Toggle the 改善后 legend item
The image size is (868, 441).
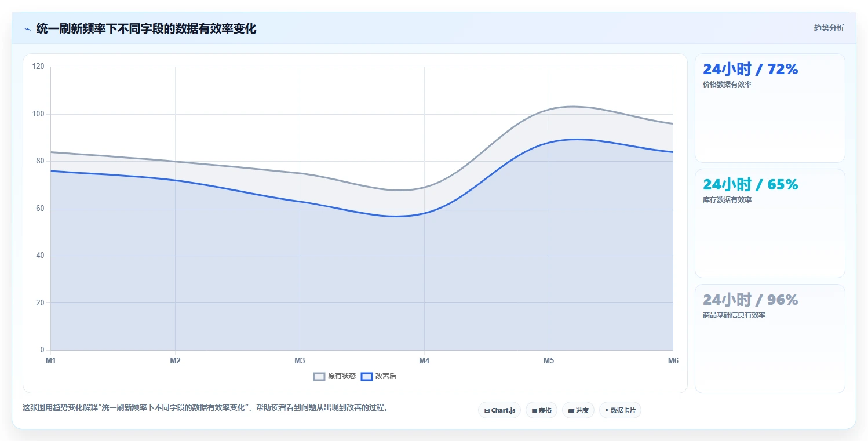point(378,376)
